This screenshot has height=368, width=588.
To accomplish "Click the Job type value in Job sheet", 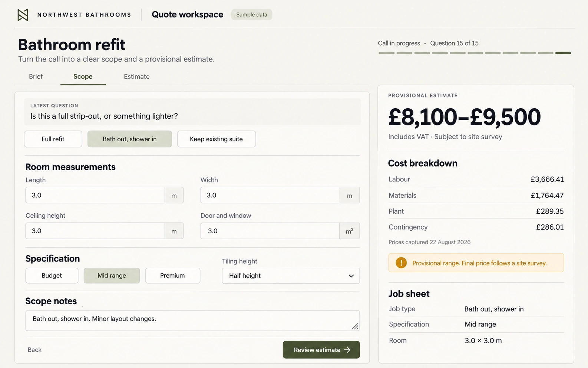I will point(494,309).
